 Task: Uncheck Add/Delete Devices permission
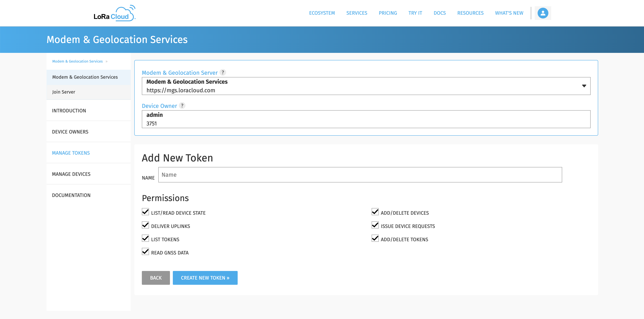pyautogui.click(x=375, y=212)
